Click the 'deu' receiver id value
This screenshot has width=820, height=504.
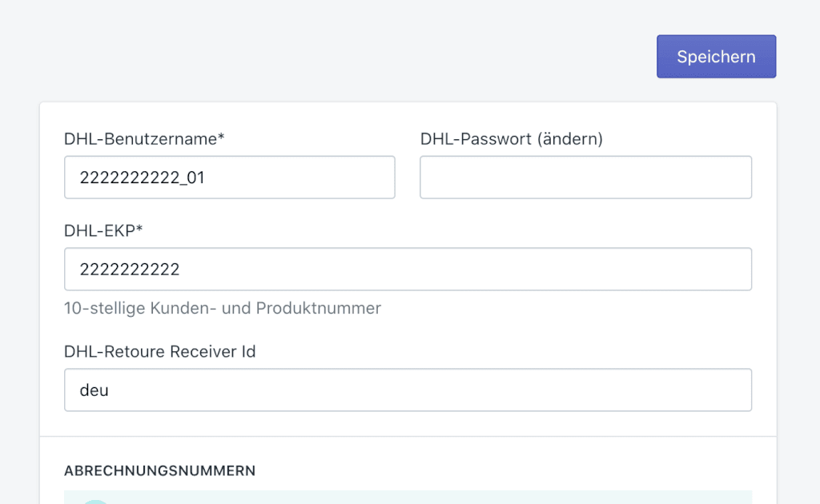(94, 390)
